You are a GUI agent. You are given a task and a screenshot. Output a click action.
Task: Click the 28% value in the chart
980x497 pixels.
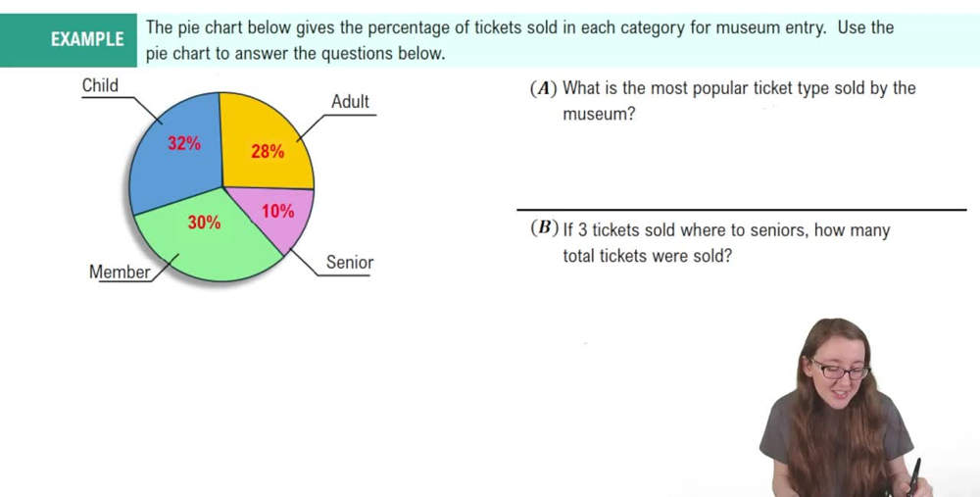point(268,151)
